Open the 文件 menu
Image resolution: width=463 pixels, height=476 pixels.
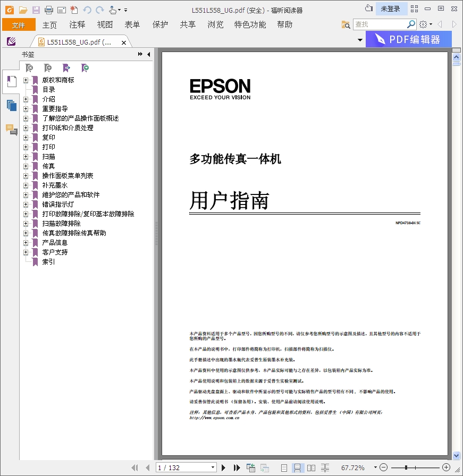point(19,25)
